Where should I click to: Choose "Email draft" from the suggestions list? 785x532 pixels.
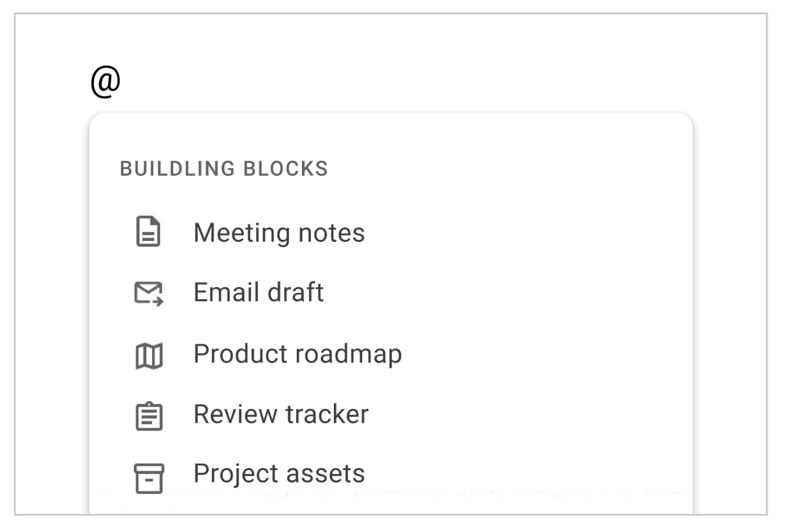tap(258, 293)
